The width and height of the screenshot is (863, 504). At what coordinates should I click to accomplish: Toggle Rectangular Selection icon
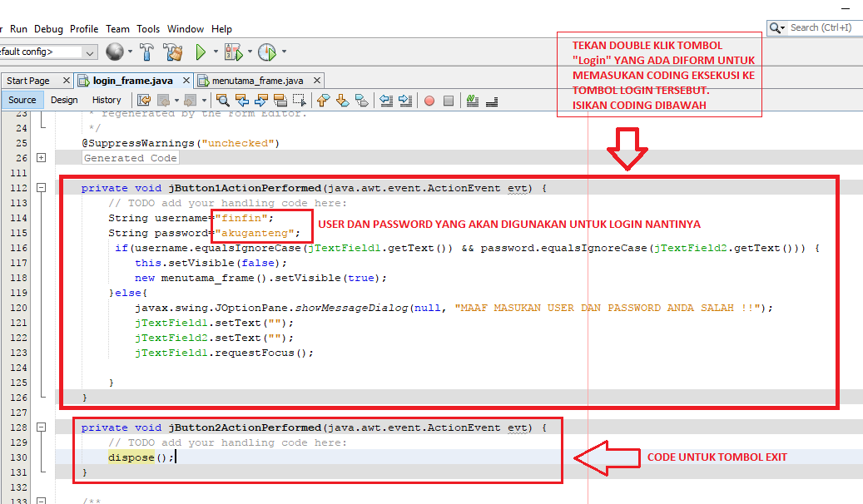(x=300, y=100)
